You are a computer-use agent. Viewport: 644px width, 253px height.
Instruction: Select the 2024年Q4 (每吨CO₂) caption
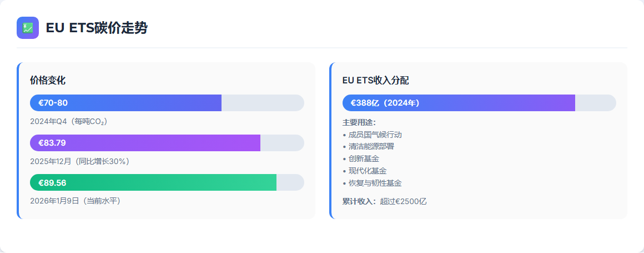tap(68, 121)
